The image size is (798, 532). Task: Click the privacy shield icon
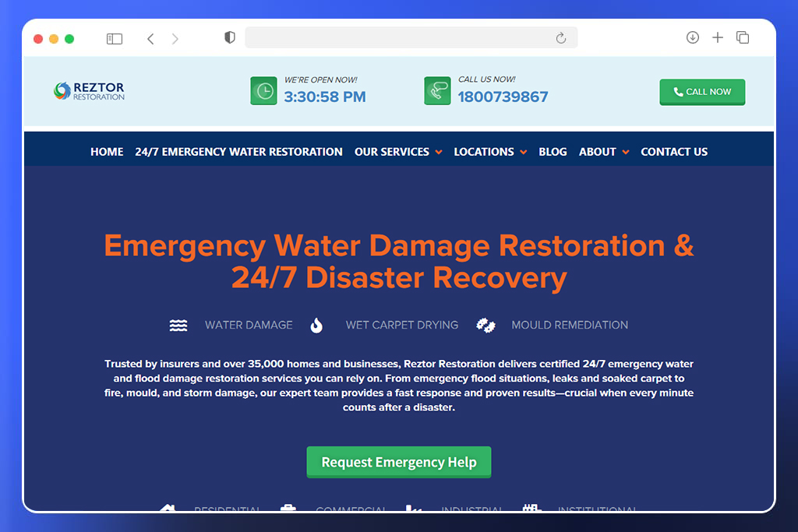coord(229,37)
